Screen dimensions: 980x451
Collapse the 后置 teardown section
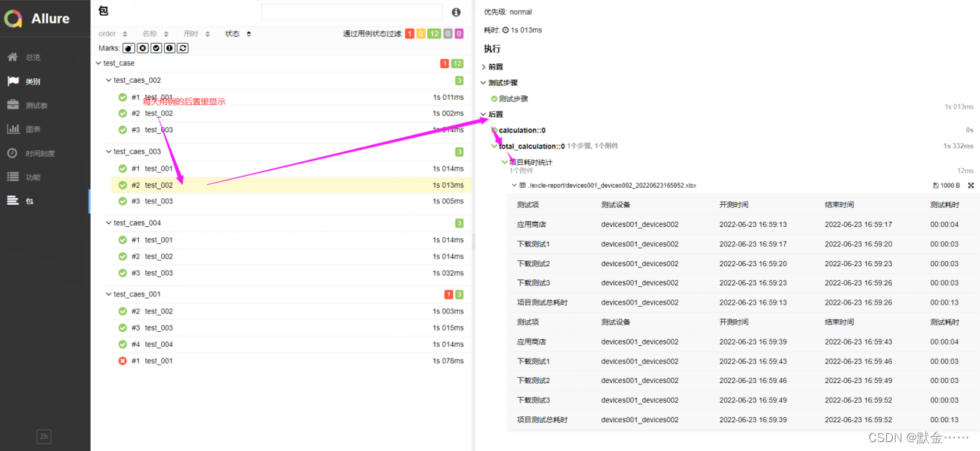492,115
